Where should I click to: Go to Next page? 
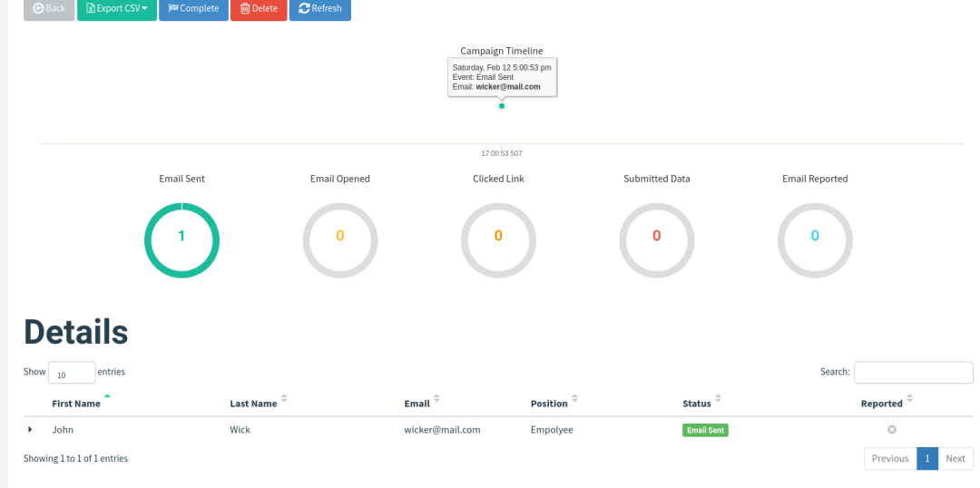(x=955, y=458)
